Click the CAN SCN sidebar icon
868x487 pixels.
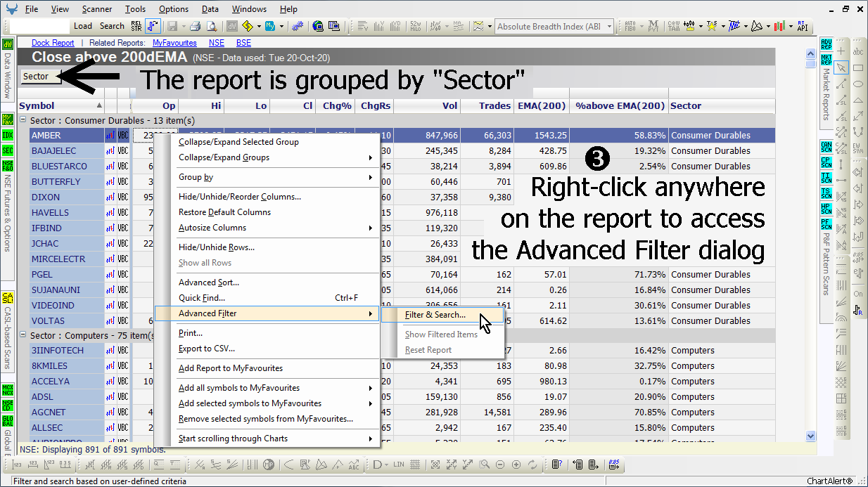826,147
